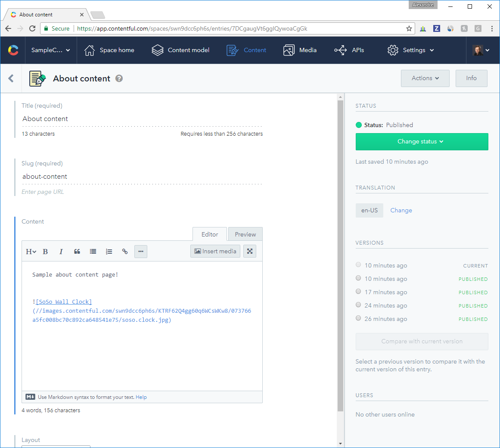
Task: Click the APIs navigation icon
Action: pos(341,50)
